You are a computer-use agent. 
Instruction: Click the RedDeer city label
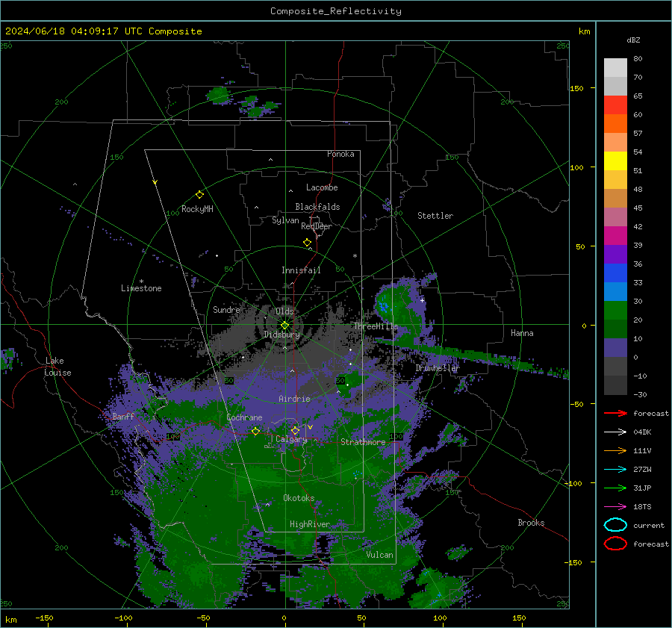coord(317,226)
